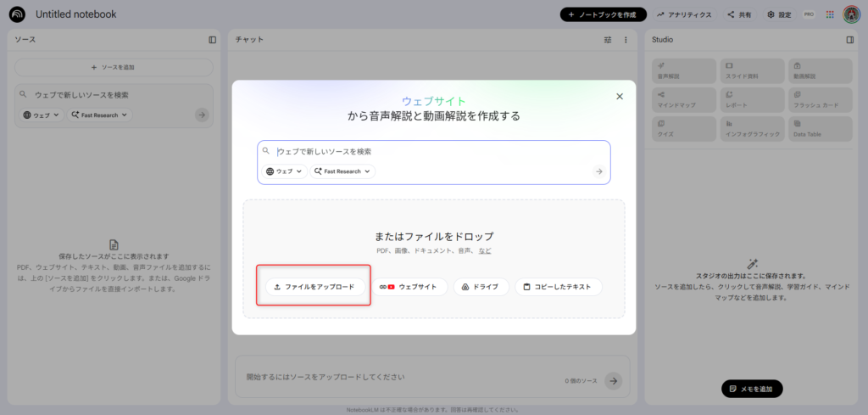Click the NotebookLM logo icon

(x=17, y=14)
